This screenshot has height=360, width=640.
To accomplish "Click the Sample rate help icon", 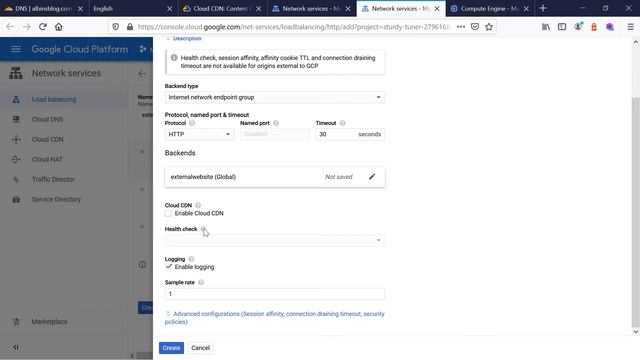I will (201, 282).
